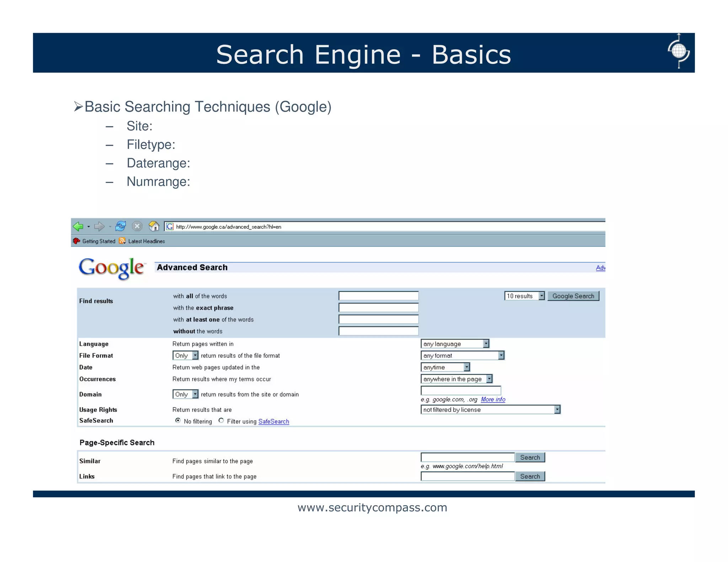Click the site or domain input field
This screenshot has height=562, width=728.
click(x=461, y=390)
